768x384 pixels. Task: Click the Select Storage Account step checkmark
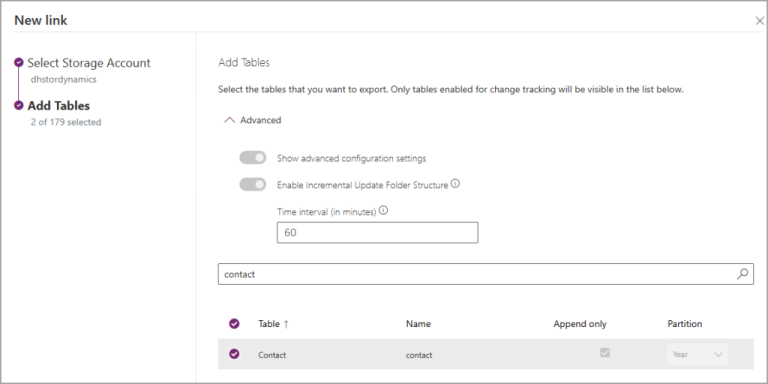point(19,63)
